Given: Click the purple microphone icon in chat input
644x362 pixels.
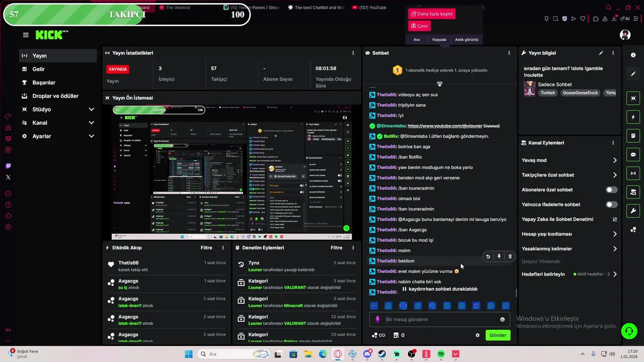Looking at the screenshot, I should tap(378, 319).
